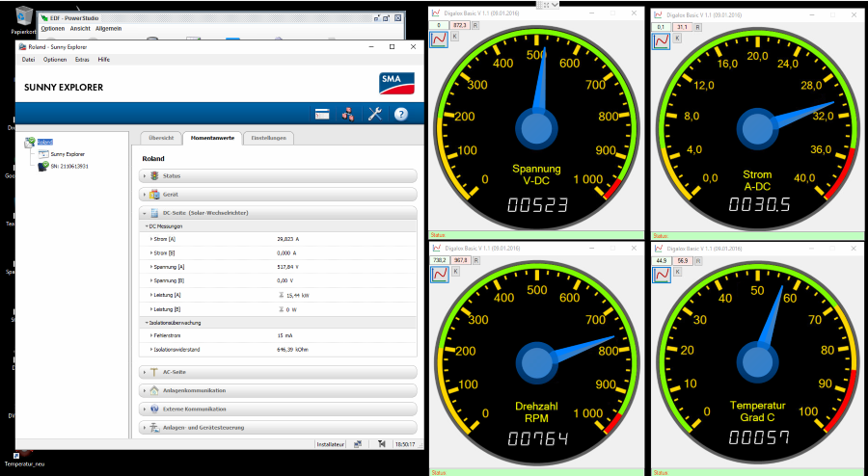Click the Anlagen- und Gerätesteuerung icon
The image size is (868, 476).
(x=154, y=428)
